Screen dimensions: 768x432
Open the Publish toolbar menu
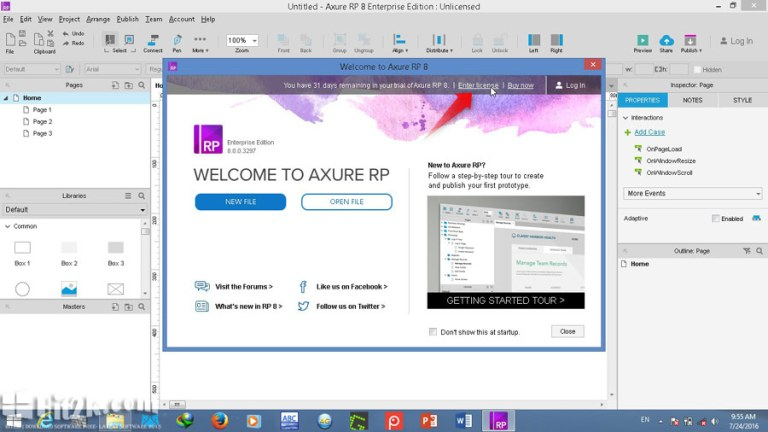click(691, 43)
